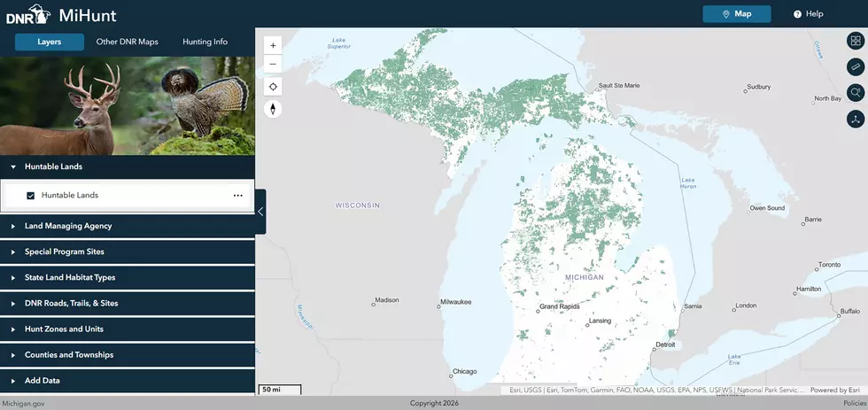Viewport: 868px width, 410px height.
Task: Click the Milwaukee label on map
Action: [x=455, y=302]
